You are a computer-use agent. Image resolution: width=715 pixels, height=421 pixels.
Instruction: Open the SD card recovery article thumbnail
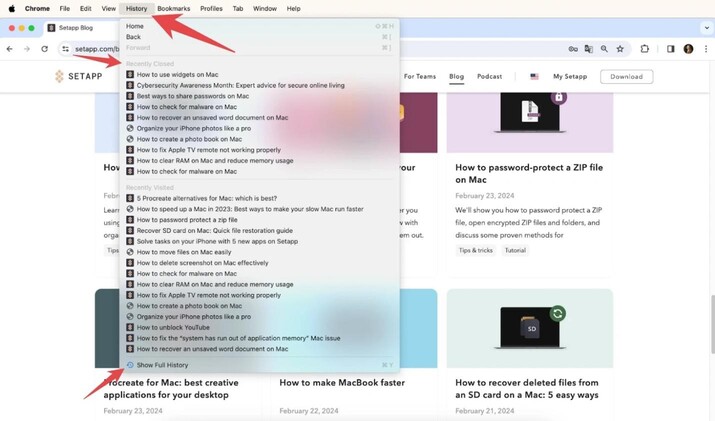(x=529, y=328)
